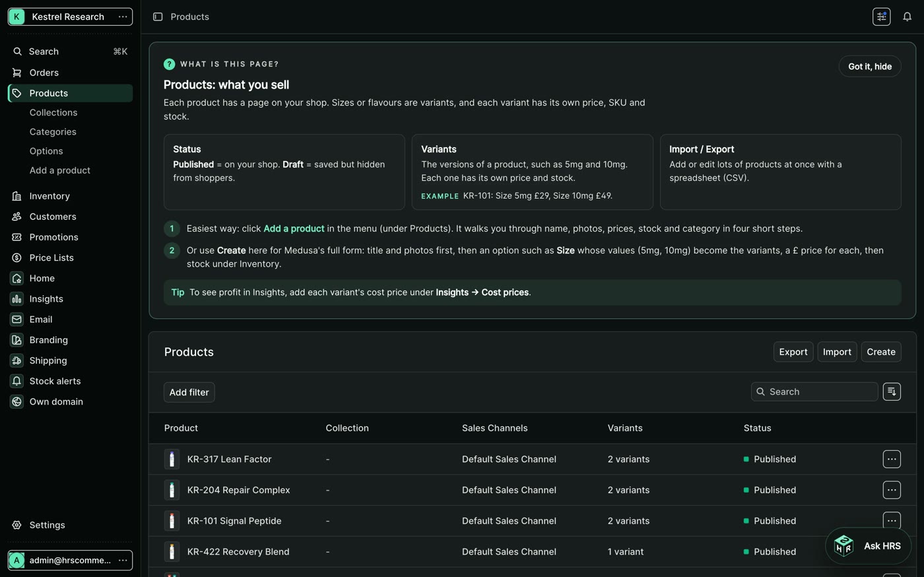Click the Products breadcrumb in top bar
This screenshot has height=577, width=924.
click(x=189, y=17)
